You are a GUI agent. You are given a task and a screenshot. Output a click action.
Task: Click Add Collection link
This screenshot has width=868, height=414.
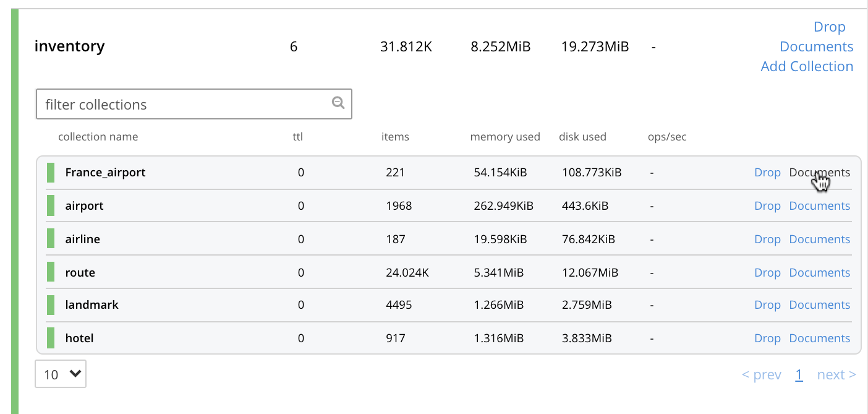coord(807,66)
